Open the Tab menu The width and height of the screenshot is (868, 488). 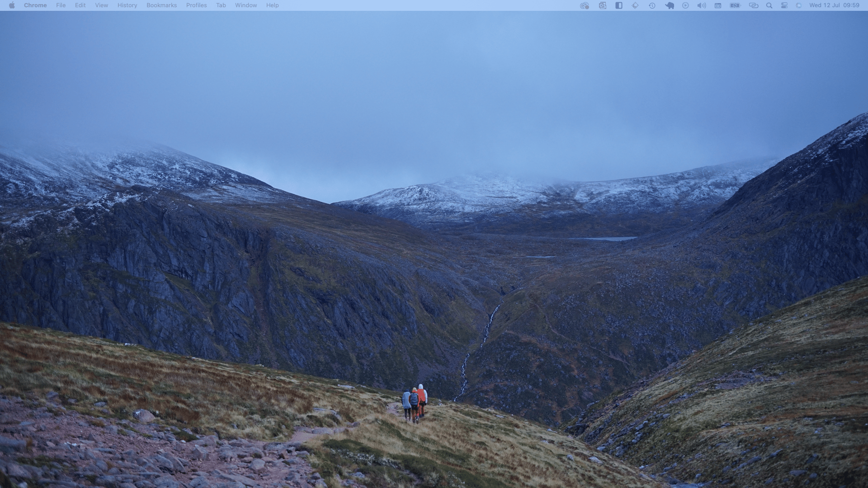pyautogui.click(x=221, y=5)
